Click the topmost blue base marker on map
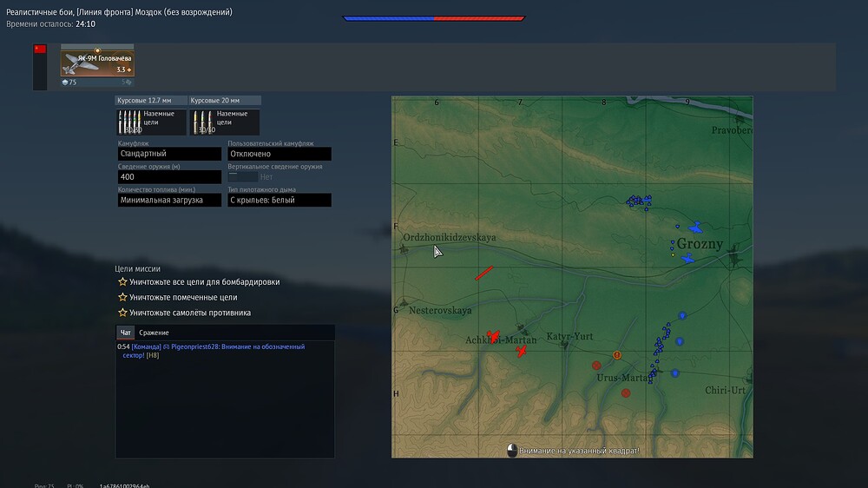 (682, 316)
